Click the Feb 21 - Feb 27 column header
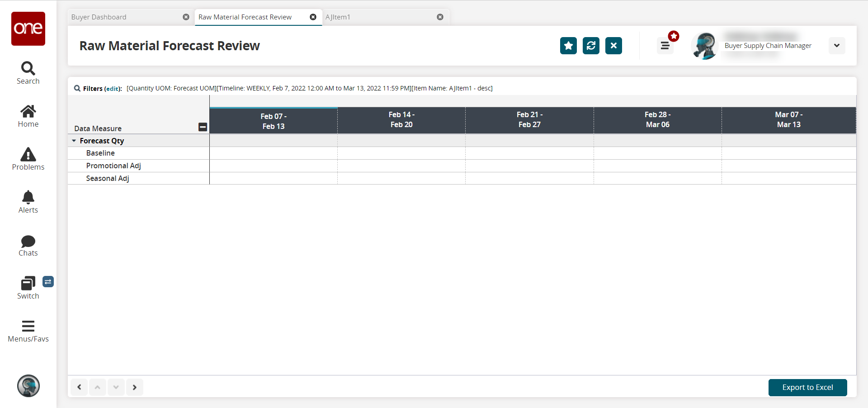 click(529, 120)
